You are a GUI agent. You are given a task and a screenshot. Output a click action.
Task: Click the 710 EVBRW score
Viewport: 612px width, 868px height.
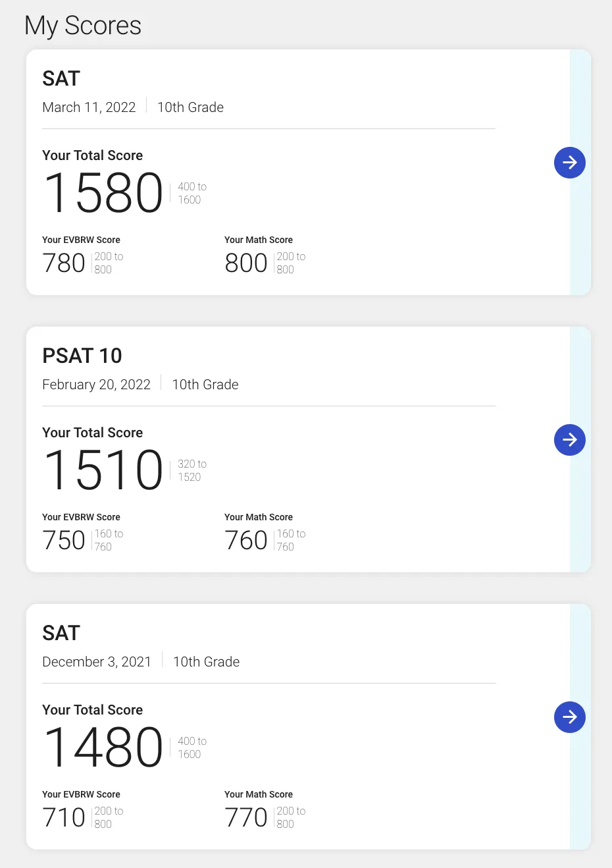[64, 818]
